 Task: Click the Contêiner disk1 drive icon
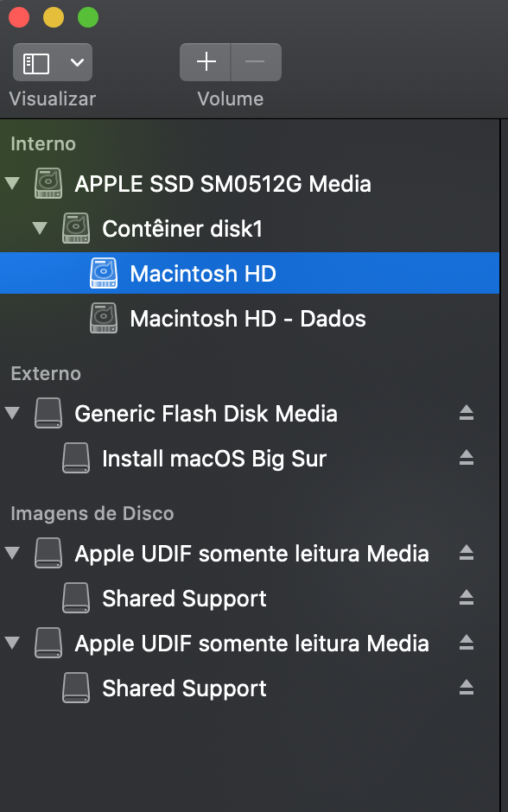tap(76, 228)
